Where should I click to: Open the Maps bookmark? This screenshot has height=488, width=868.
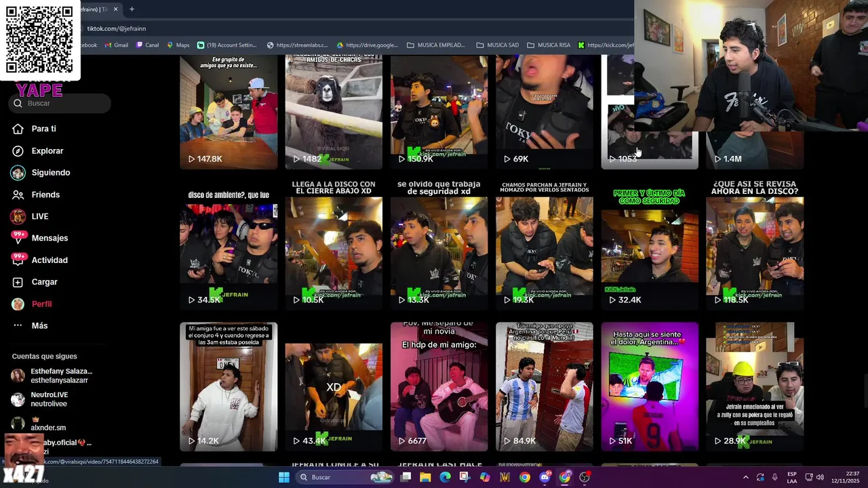coord(178,45)
